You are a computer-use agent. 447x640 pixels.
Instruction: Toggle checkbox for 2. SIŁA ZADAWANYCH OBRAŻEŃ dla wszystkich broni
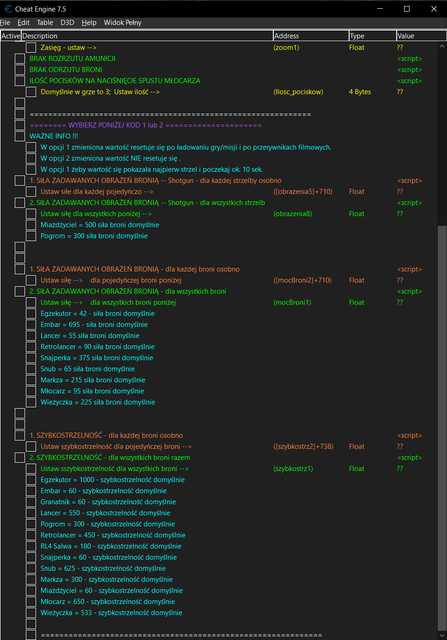click(20, 291)
